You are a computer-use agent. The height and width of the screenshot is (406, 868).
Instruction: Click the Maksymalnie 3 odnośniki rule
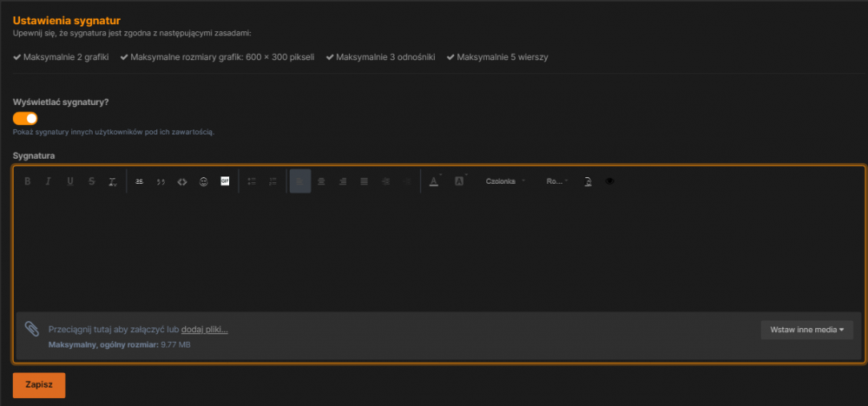point(380,57)
